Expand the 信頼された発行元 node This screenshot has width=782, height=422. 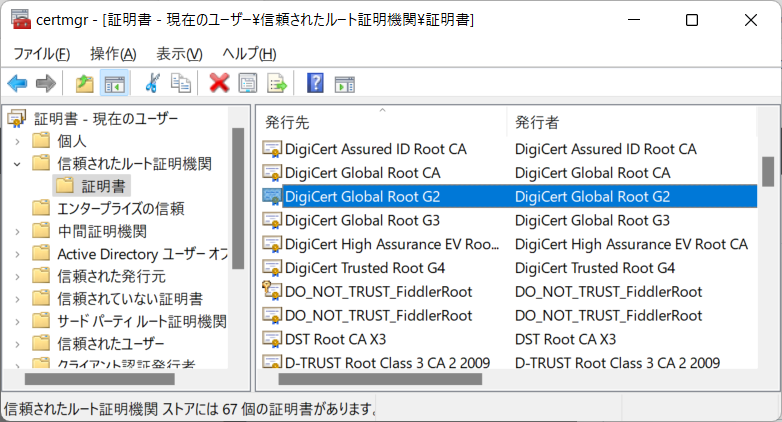[17, 277]
